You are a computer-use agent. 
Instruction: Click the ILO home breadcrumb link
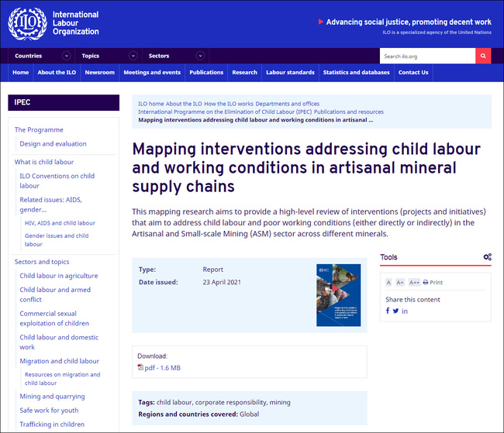point(151,104)
